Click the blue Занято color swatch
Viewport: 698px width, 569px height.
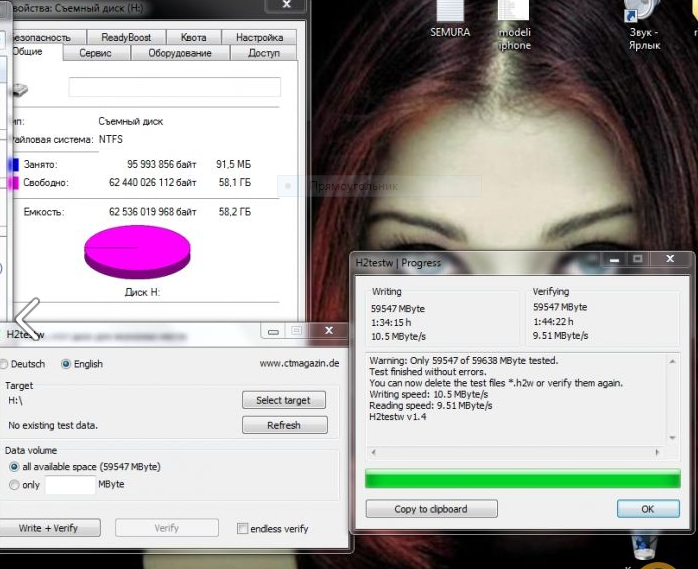coord(14,164)
